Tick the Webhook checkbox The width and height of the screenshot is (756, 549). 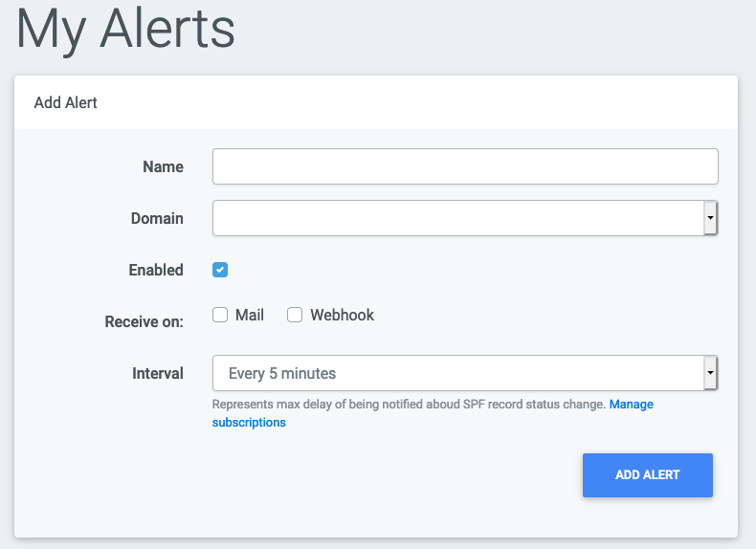[x=295, y=315]
